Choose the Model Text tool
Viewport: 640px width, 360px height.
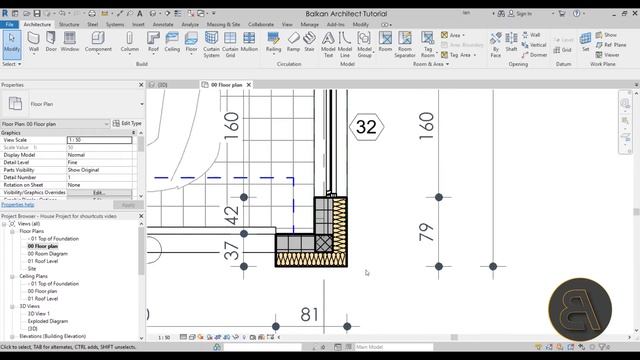(x=328, y=44)
